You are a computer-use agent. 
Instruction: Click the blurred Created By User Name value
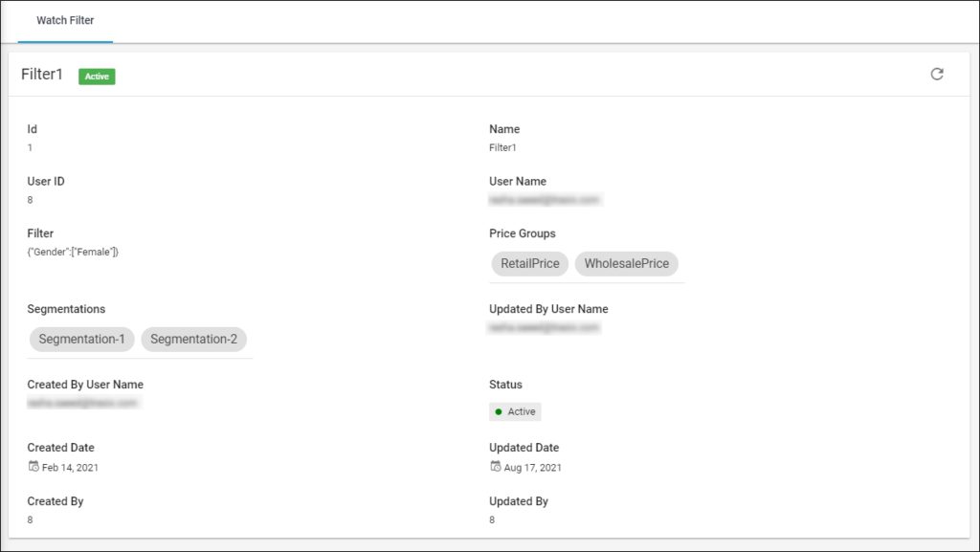[x=82, y=404]
